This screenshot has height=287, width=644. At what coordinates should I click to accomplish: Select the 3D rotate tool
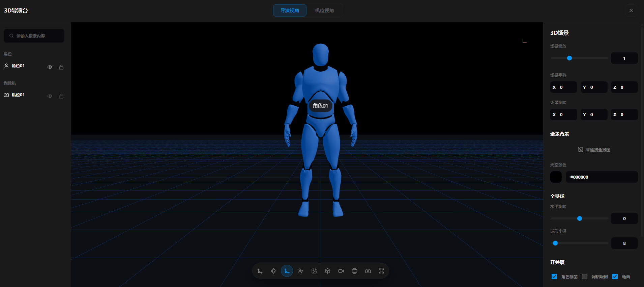[273, 271]
